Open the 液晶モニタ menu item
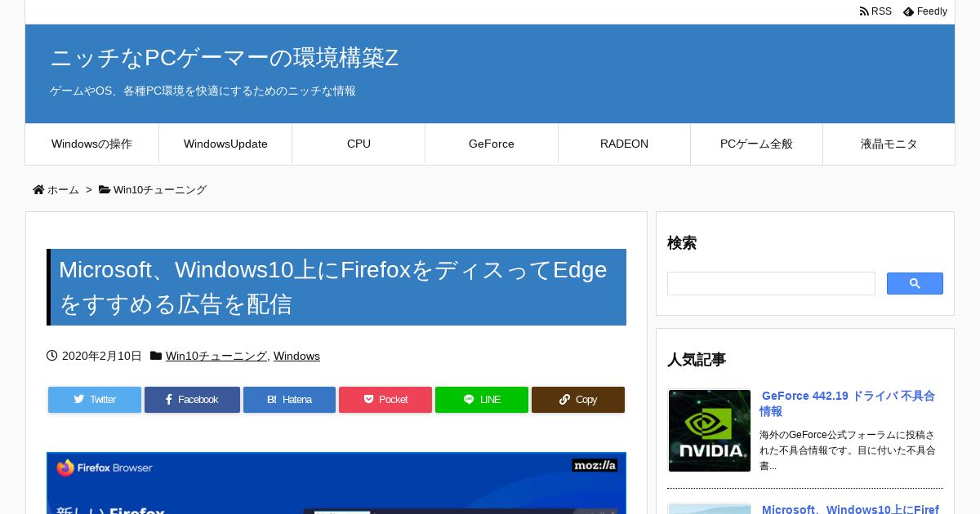 pyautogui.click(x=889, y=144)
